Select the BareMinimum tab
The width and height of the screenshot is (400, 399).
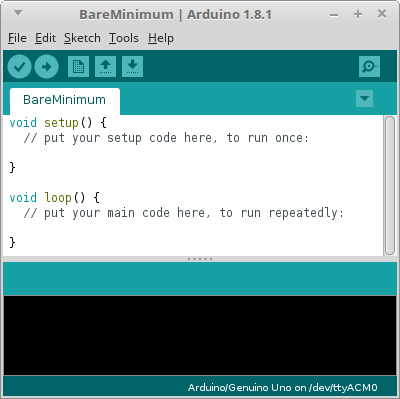coord(65,100)
